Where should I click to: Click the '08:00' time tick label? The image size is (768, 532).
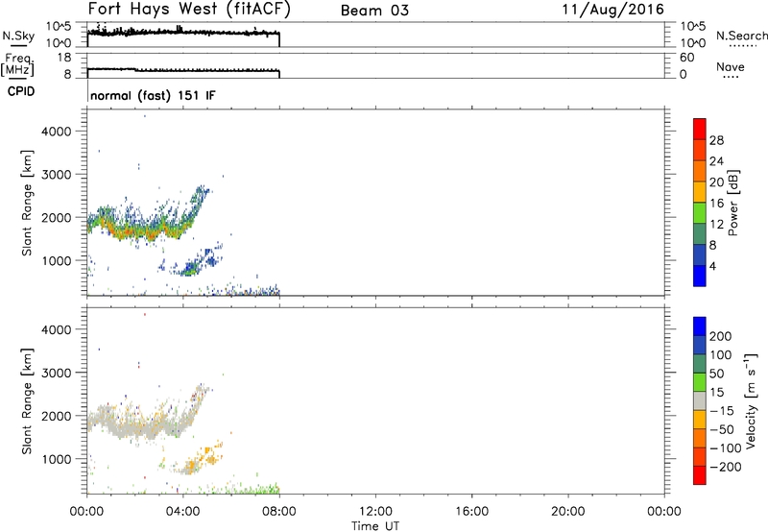[x=279, y=512]
